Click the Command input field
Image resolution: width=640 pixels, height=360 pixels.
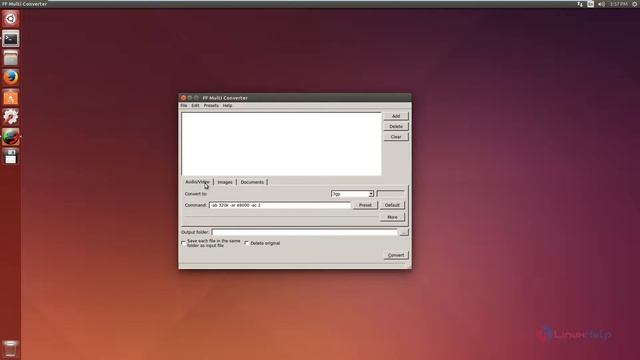280,205
